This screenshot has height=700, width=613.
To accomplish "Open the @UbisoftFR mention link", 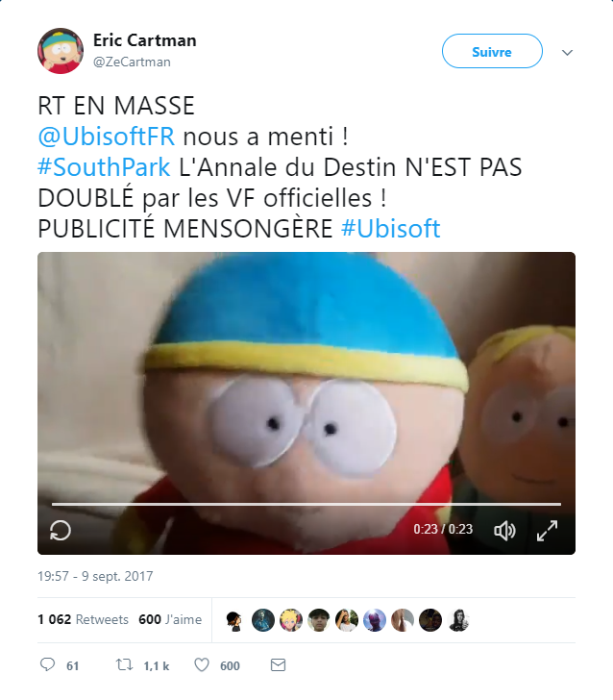I will click(x=107, y=137).
